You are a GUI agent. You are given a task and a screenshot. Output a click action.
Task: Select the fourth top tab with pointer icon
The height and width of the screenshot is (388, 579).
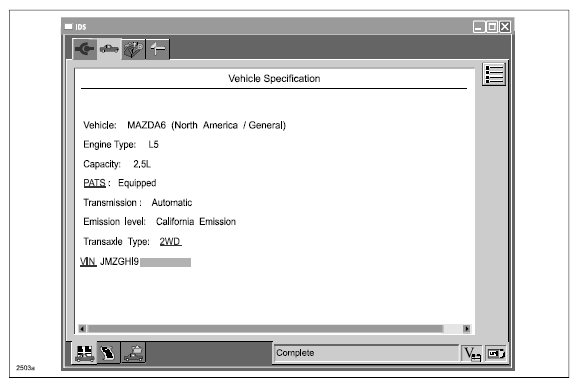click(158, 49)
